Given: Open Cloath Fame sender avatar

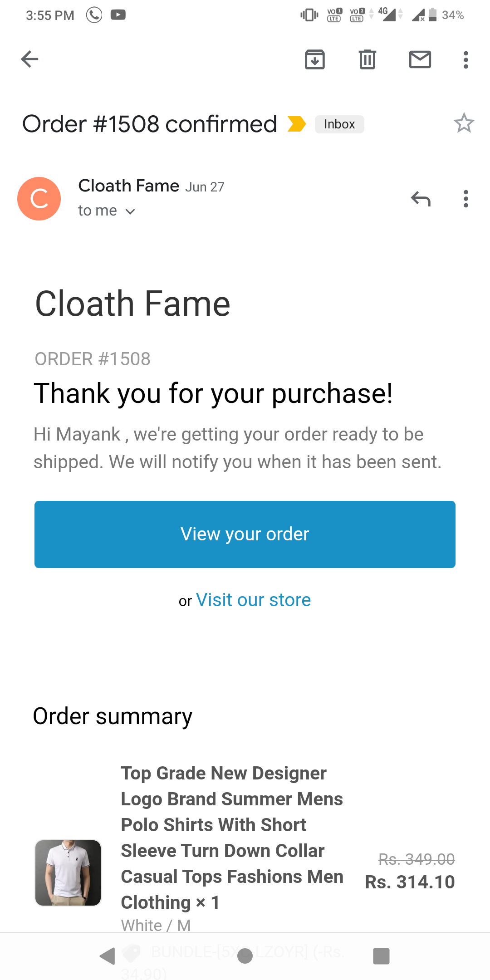Looking at the screenshot, I should (39, 199).
